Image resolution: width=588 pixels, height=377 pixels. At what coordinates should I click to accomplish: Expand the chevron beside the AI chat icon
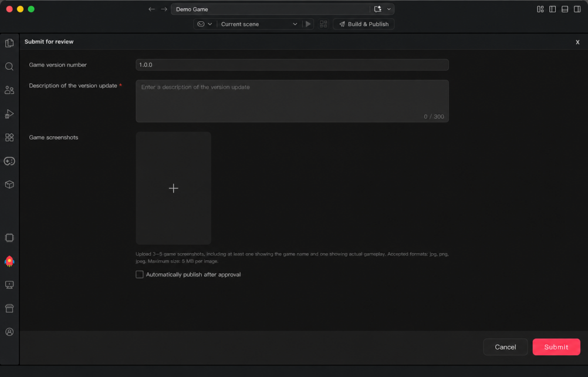click(389, 9)
